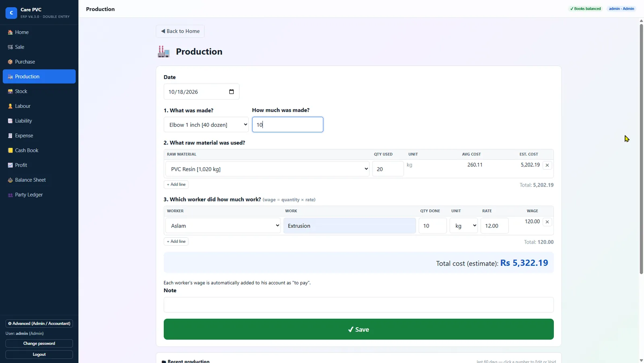Add line under raw materials table

coord(176,185)
